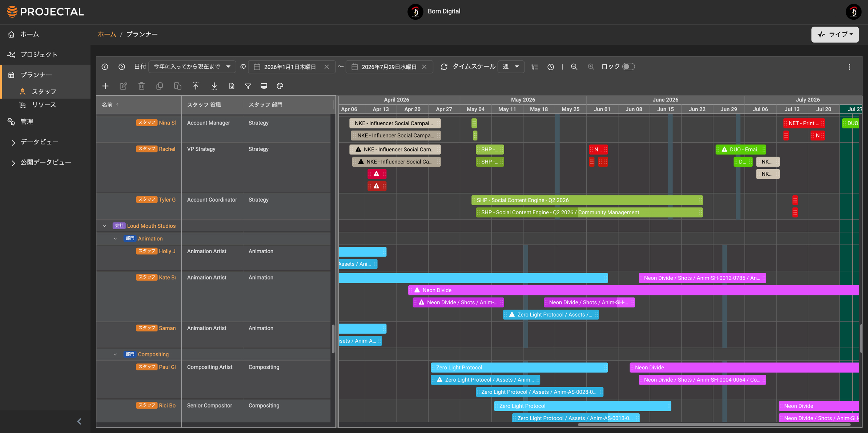Select リソース planner sub-item

click(44, 105)
